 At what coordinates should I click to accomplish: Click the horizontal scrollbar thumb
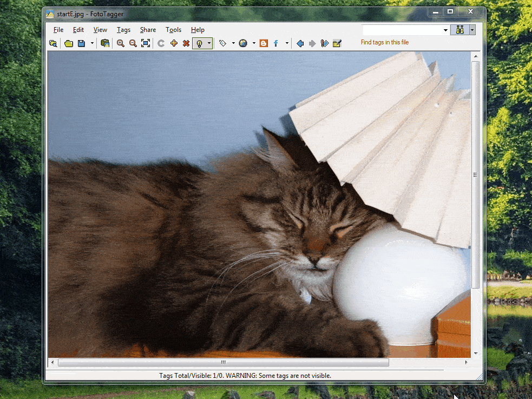(224, 362)
